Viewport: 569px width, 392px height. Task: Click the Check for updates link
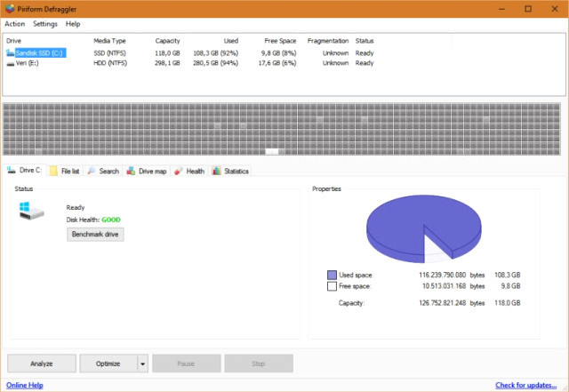tap(525, 385)
